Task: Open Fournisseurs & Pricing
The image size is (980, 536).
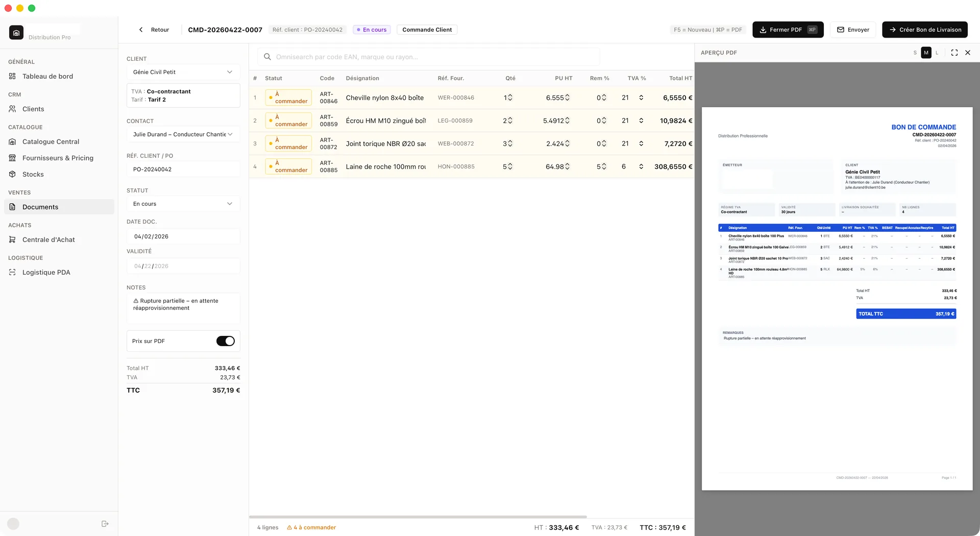Action: [57, 158]
